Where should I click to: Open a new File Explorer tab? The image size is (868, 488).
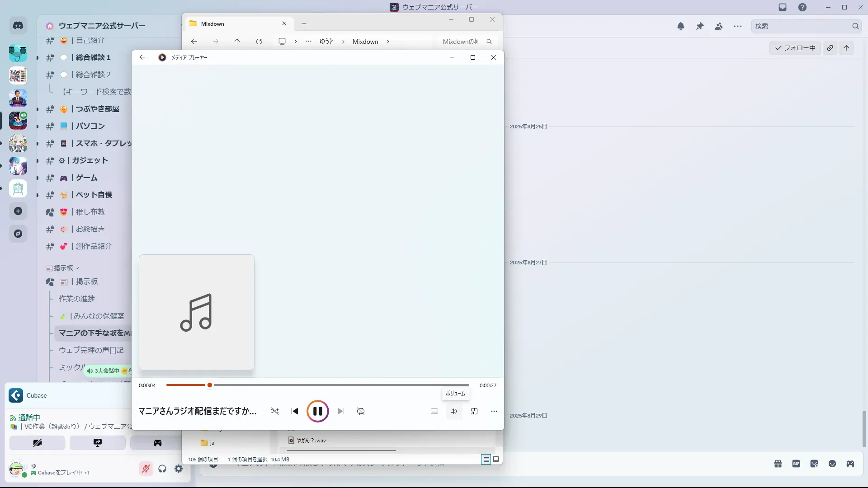tap(304, 23)
